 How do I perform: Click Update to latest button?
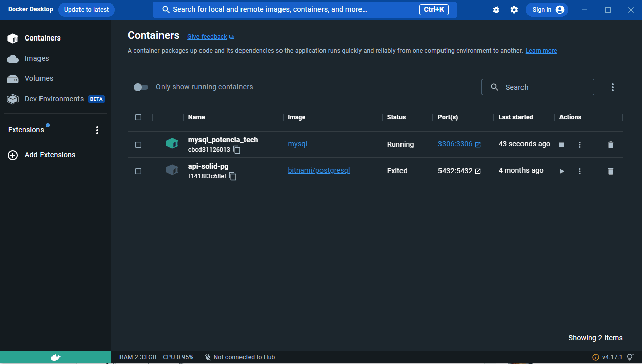click(x=87, y=10)
